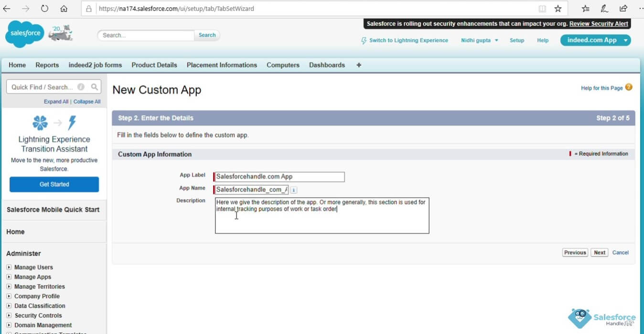Open the Help for this Page question mark icon

point(628,87)
